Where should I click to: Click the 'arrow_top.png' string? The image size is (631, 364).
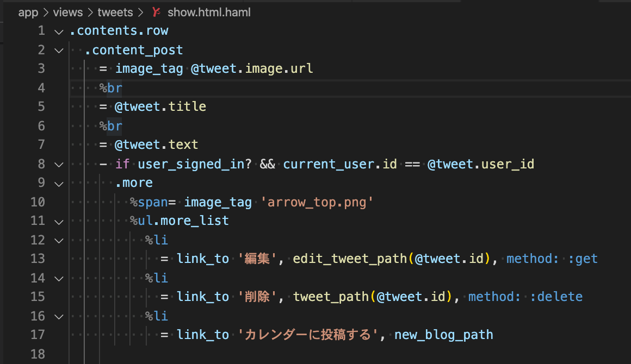(317, 202)
